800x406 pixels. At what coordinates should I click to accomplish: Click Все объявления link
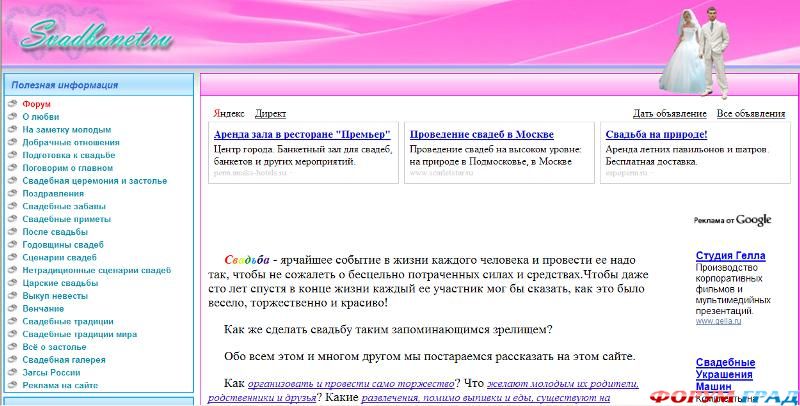click(751, 114)
